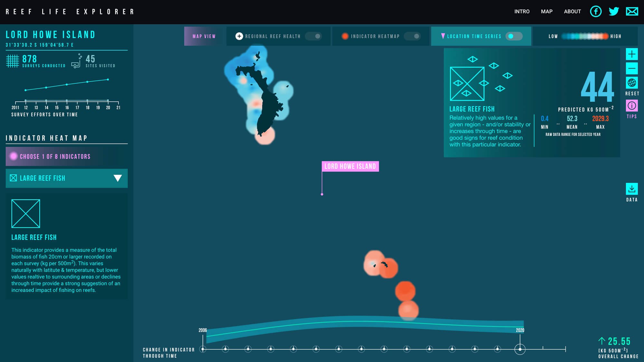Select the 2020 timeline marker
The width and height of the screenshot is (644, 362).
coord(520,349)
